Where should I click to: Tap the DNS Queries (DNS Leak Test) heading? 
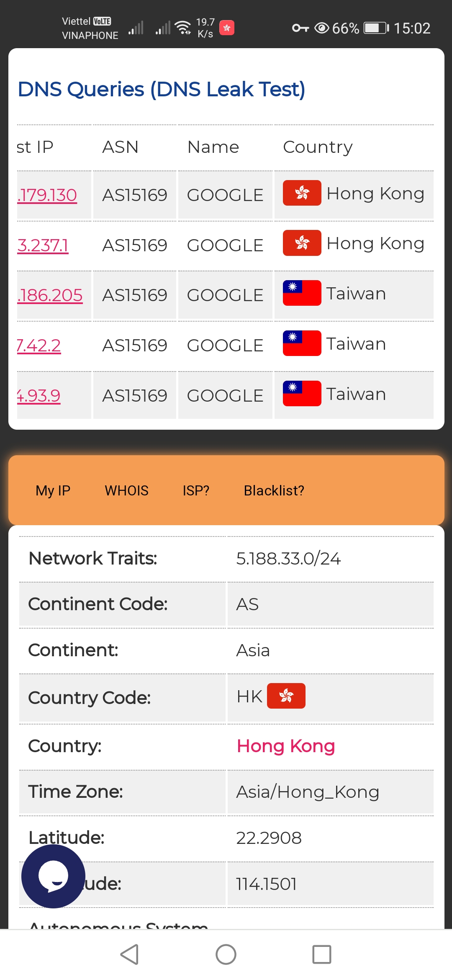coord(162,89)
